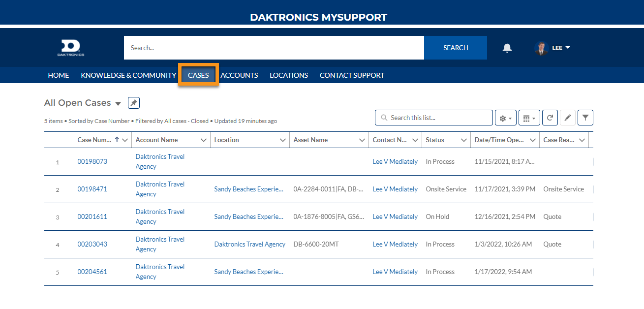Go to the Knowledge & Community tab

tap(128, 75)
